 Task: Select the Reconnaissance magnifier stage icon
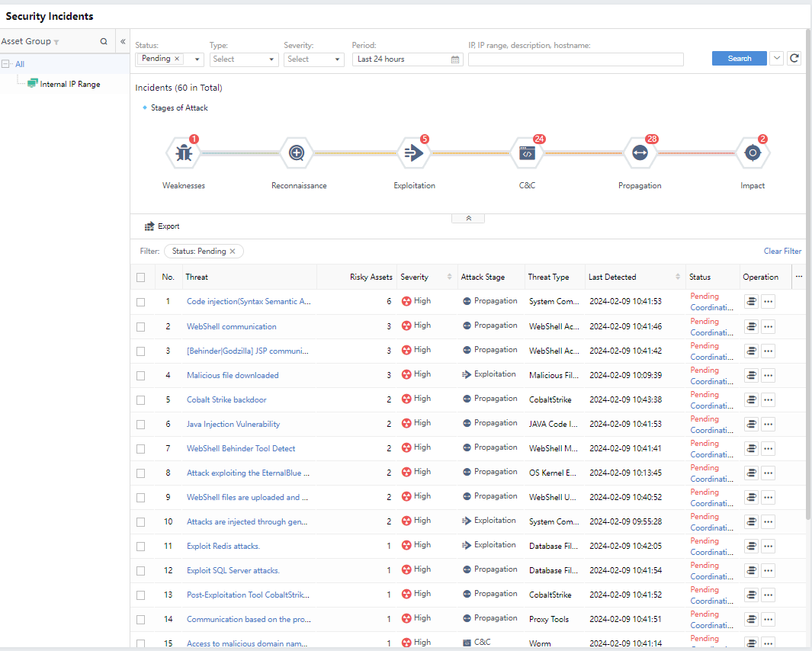(297, 153)
